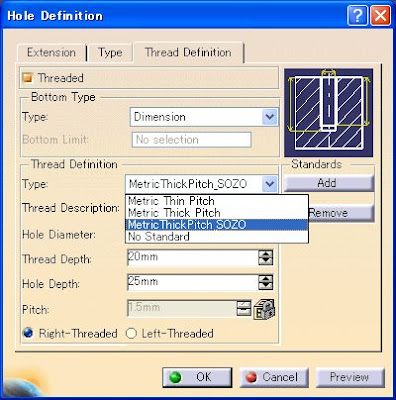Click the Hole Depth field showing 25mm
Screen dimensions: 396x400
coord(193,282)
